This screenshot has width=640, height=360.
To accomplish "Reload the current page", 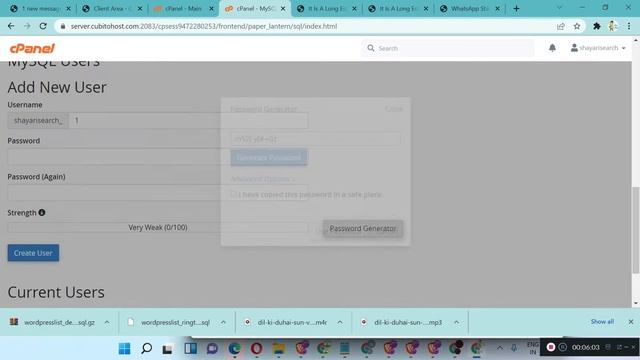I will (43, 26).
